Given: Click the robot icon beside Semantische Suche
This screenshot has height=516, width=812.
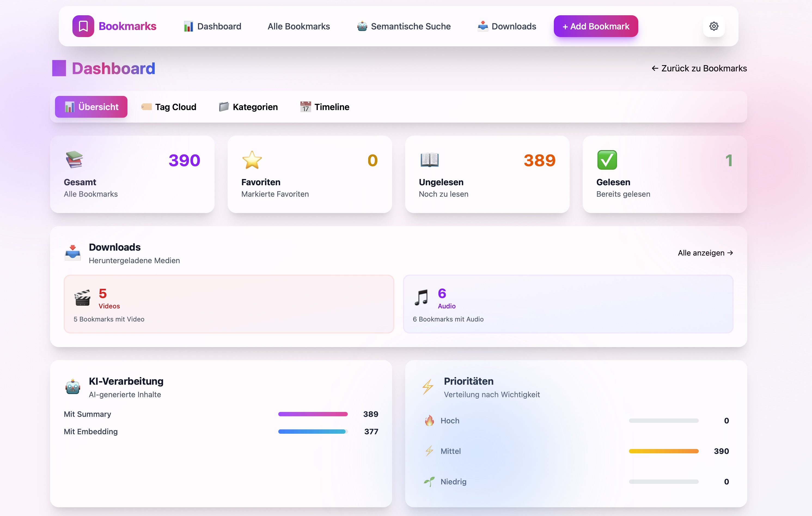Looking at the screenshot, I should [x=362, y=26].
